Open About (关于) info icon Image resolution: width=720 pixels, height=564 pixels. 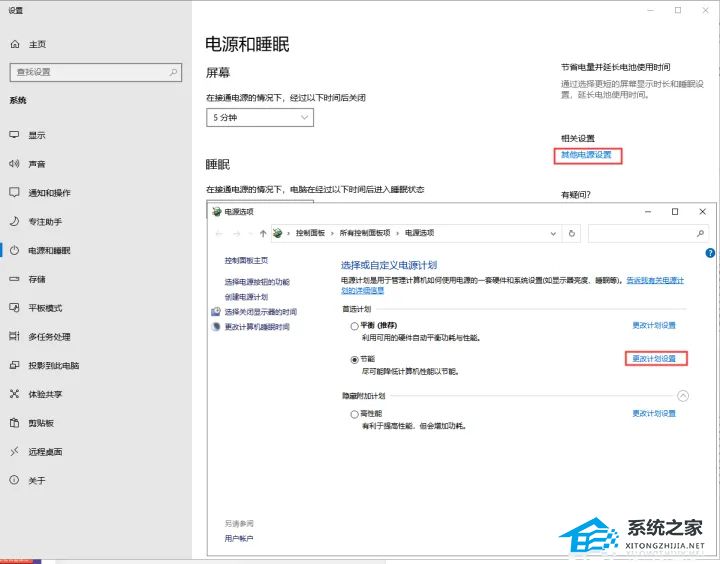click(x=15, y=480)
